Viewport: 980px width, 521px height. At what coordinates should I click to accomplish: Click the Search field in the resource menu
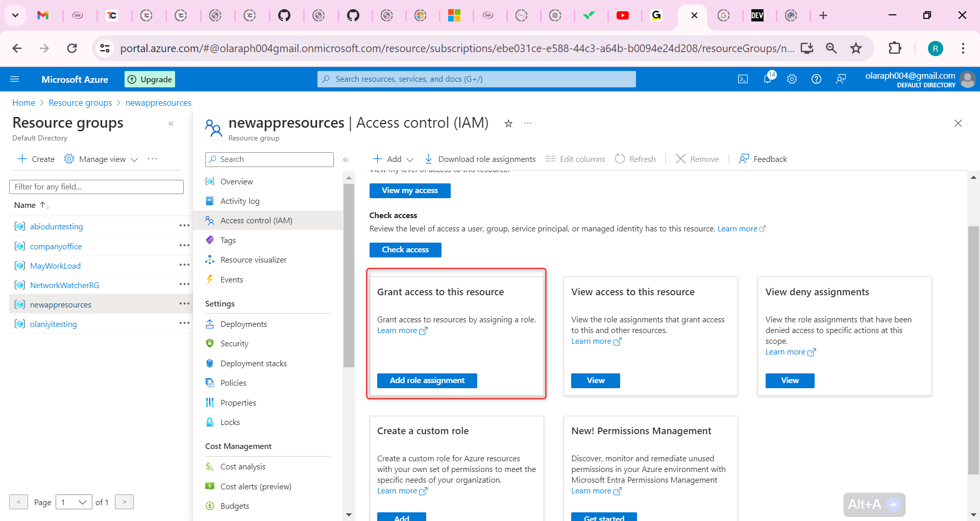(x=269, y=159)
